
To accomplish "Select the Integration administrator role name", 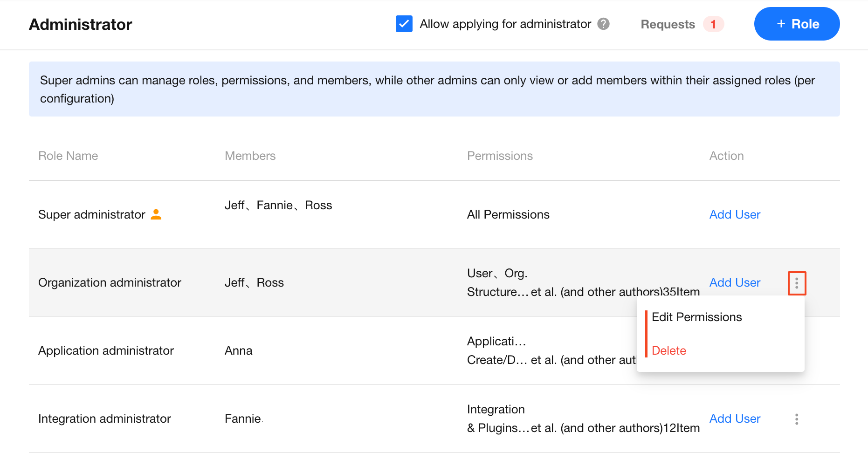I will tap(104, 419).
